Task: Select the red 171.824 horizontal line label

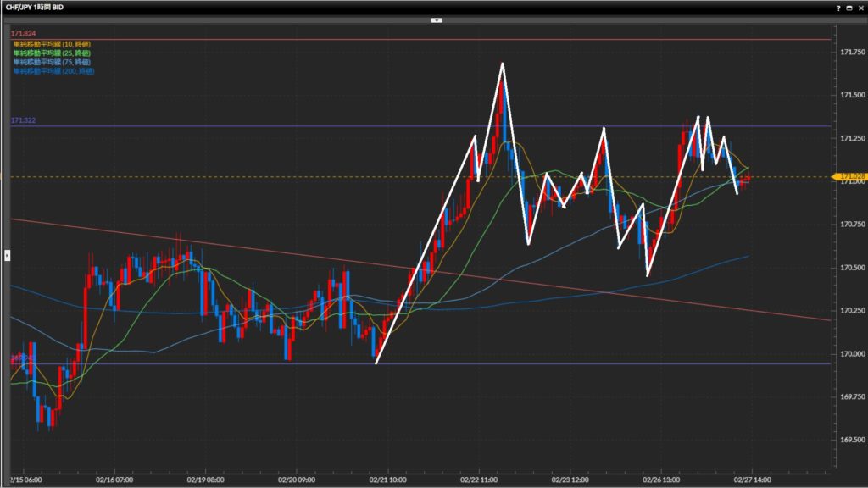Action: coord(23,33)
